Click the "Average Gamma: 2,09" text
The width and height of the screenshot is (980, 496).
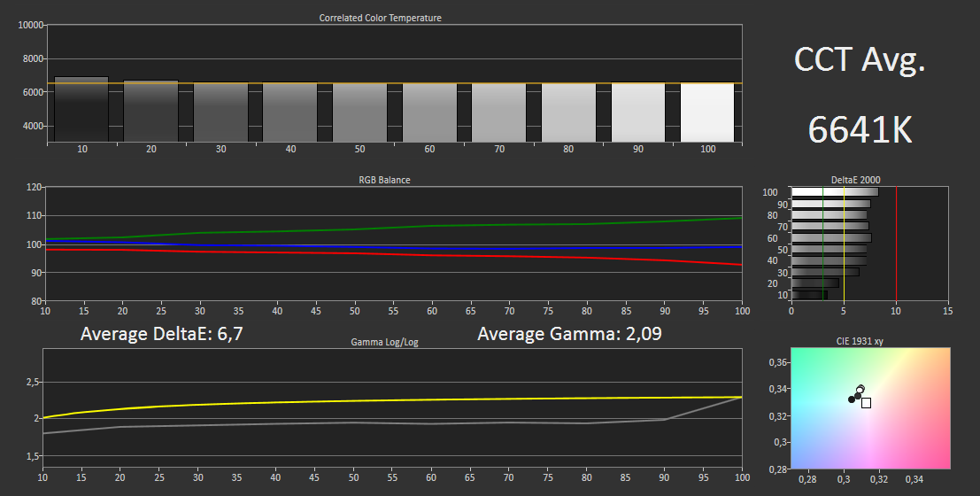pyautogui.click(x=569, y=334)
